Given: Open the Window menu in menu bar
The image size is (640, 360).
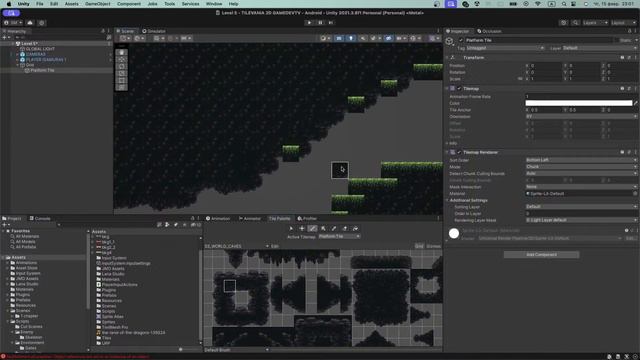Looking at the screenshot, I should coord(214,4).
